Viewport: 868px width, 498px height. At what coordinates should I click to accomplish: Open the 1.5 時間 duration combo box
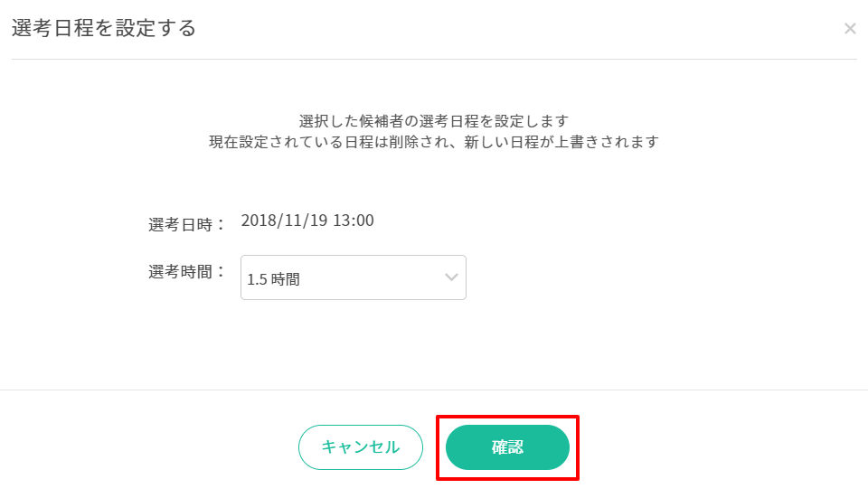tap(353, 277)
